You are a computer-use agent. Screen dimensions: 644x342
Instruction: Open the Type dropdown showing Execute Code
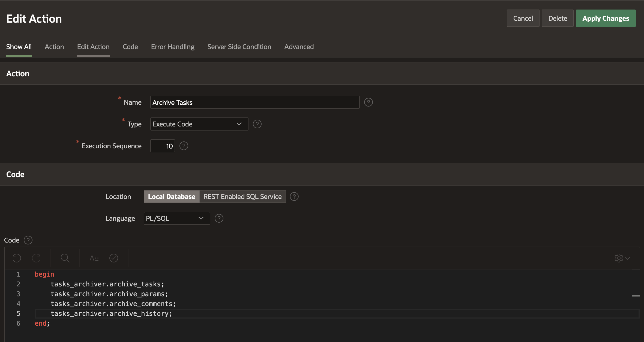[x=199, y=124]
